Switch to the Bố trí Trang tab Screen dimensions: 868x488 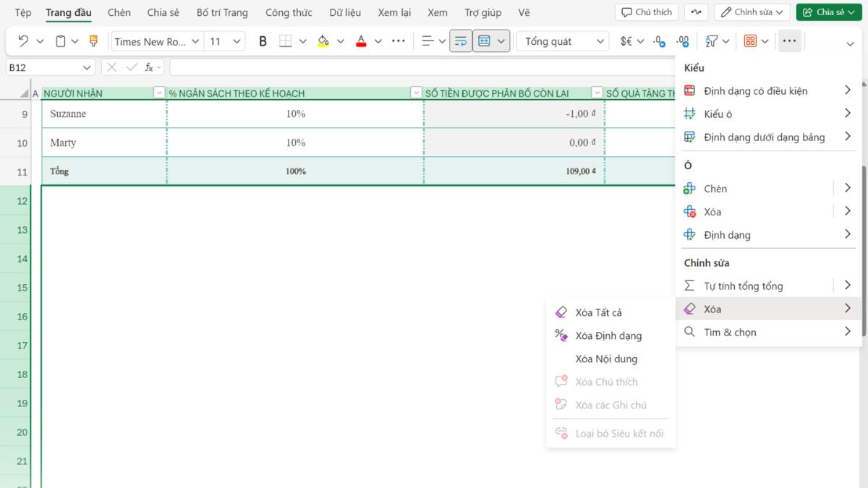(x=222, y=12)
